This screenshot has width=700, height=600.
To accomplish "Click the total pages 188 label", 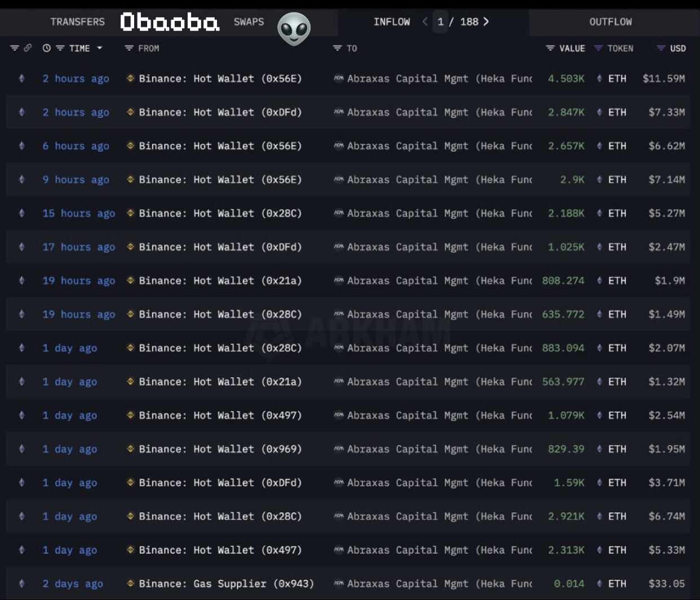I will 469,21.
